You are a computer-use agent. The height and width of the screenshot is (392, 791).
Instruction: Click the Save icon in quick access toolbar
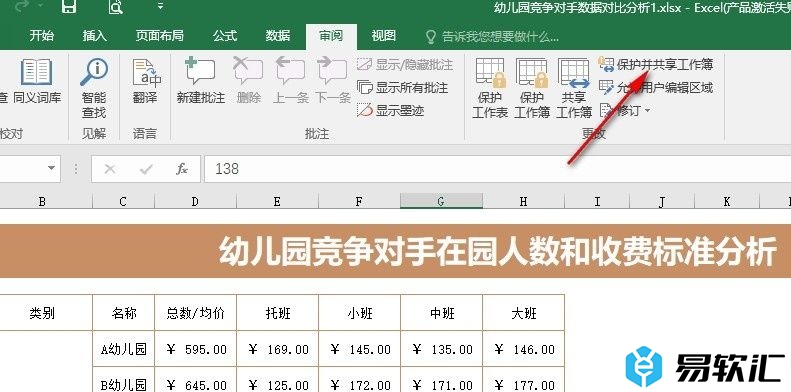tap(69, 7)
